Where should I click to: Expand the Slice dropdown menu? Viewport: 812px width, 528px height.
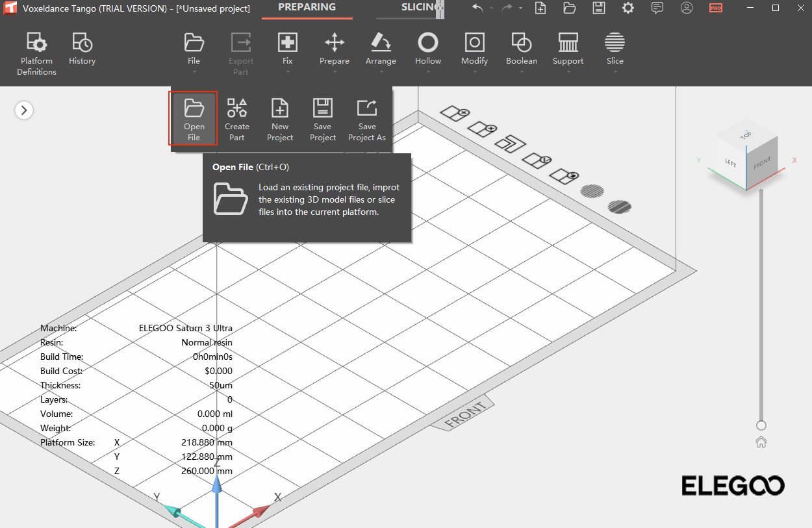pos(615,71)
